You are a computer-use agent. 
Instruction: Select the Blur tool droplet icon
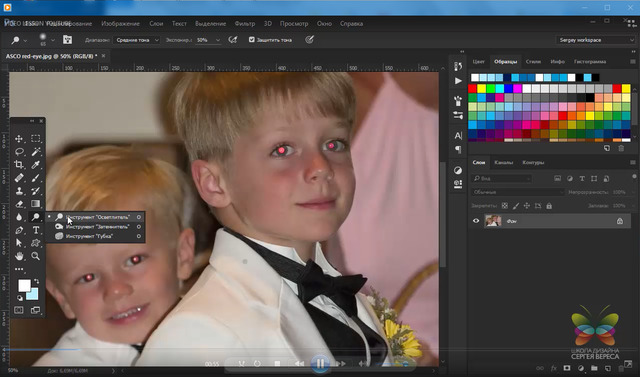point(19,217)
